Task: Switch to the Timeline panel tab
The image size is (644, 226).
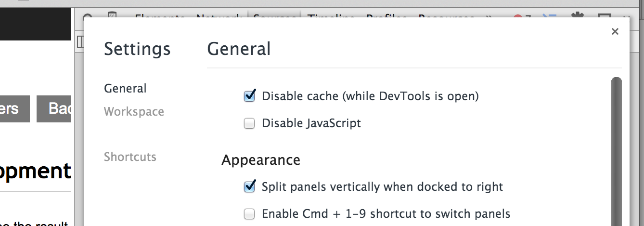Action: pyautogui.click(x=331, y=16)
